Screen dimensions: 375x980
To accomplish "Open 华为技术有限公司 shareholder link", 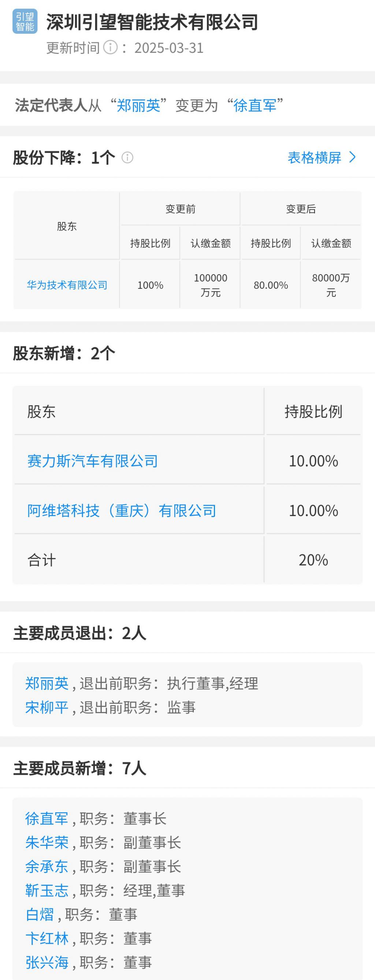I will (67, 285).
